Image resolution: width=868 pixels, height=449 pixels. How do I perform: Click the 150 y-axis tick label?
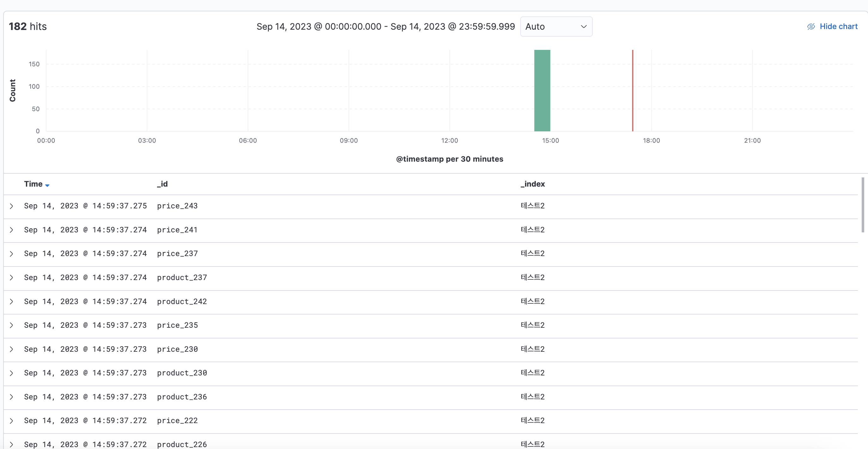(x=34, y=64)
